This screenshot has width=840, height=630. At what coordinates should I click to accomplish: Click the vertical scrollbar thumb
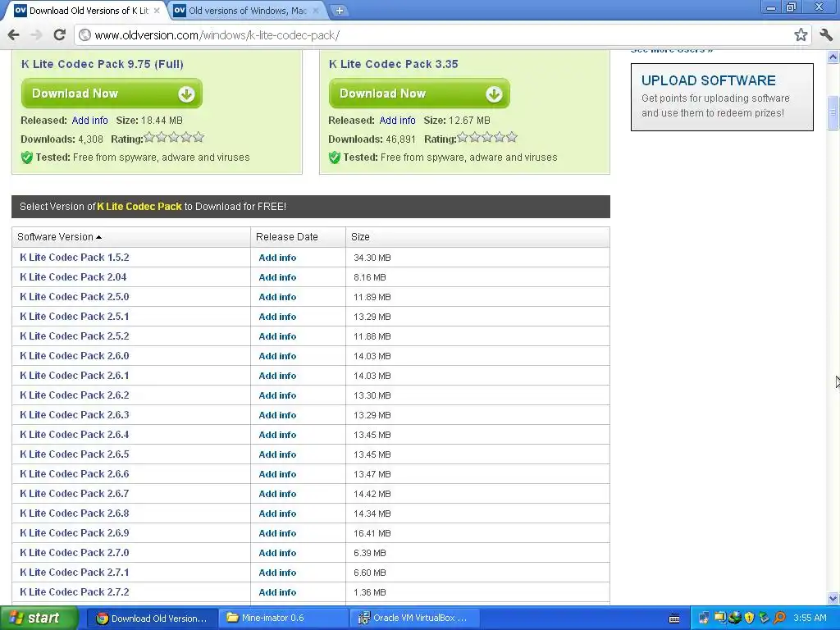(x=833, y=112)
